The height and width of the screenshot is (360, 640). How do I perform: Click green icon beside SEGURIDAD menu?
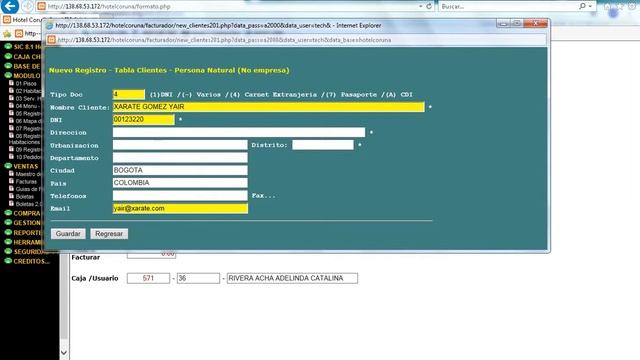[8, 251]
